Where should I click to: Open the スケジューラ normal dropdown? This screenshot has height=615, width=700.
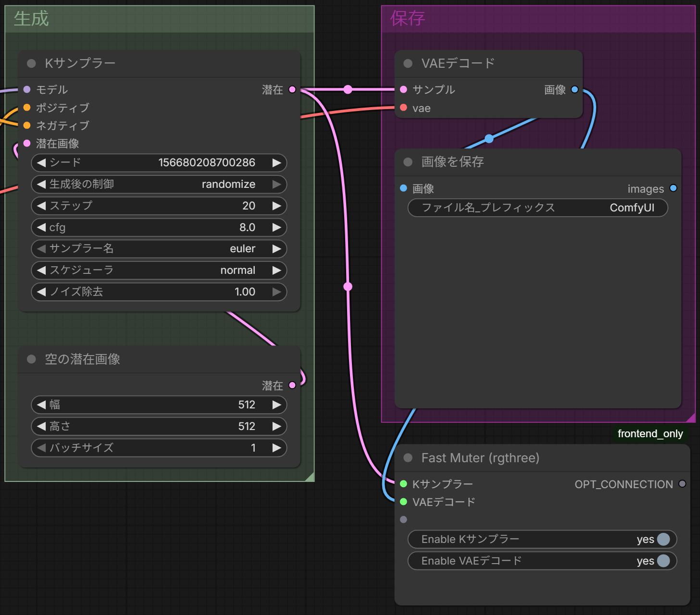[159, 270]
